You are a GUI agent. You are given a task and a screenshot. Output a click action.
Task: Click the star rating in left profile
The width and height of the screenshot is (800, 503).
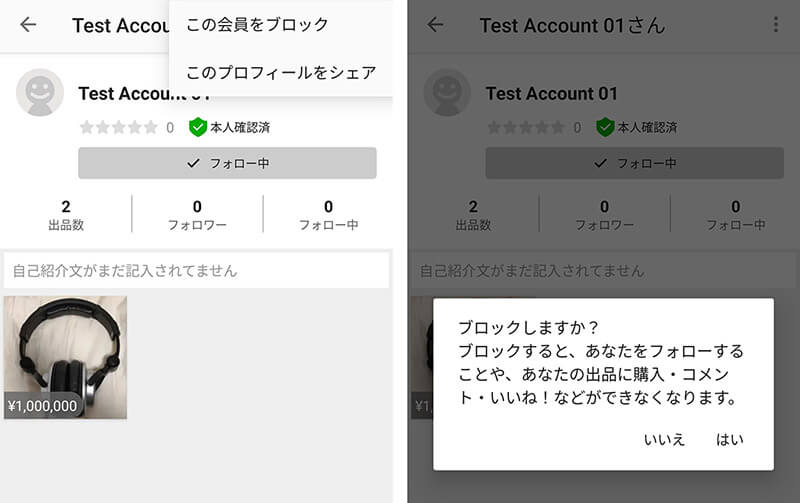(118, 127)
